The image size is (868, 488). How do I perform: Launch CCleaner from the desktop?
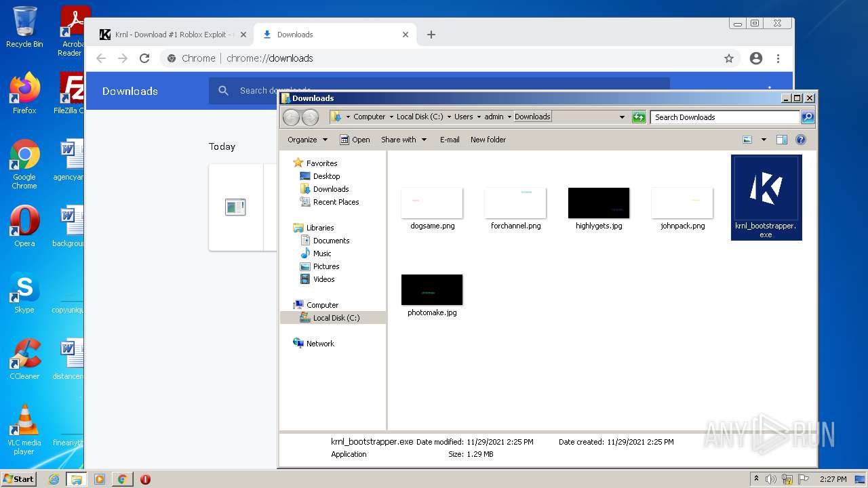[x=24, y=359]
